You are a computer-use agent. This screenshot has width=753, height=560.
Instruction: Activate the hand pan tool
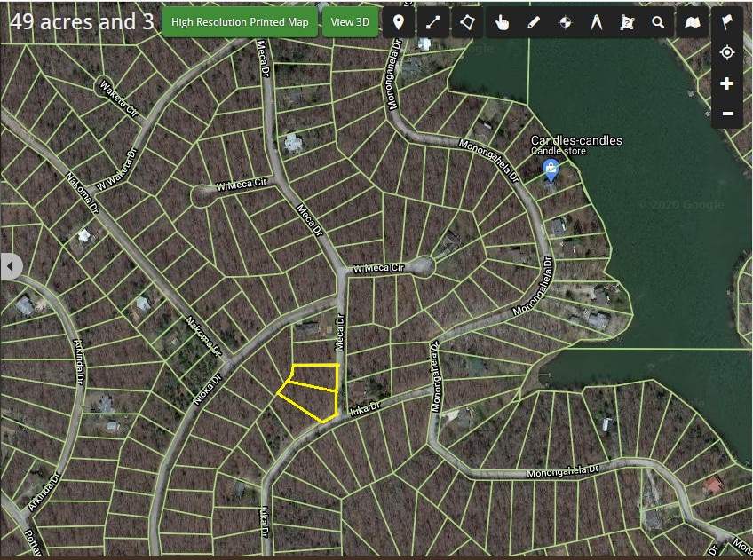tap(502, 23)
